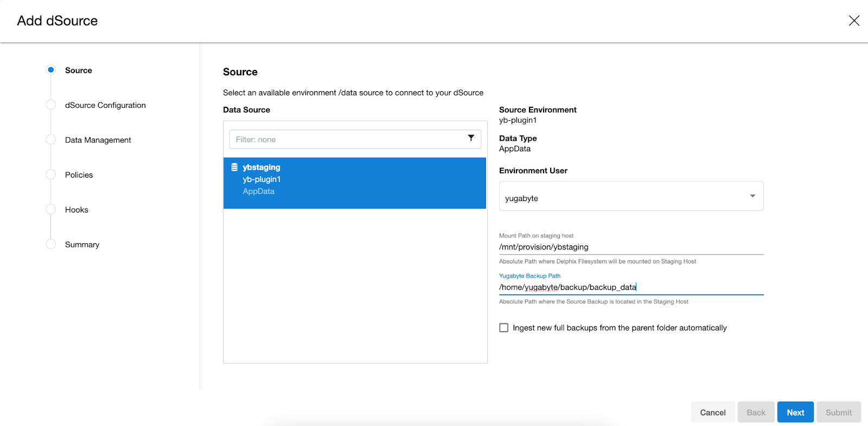Click the Policies step circle
The width and height of the screenshot is (868, 426).
tap(51, 175)
